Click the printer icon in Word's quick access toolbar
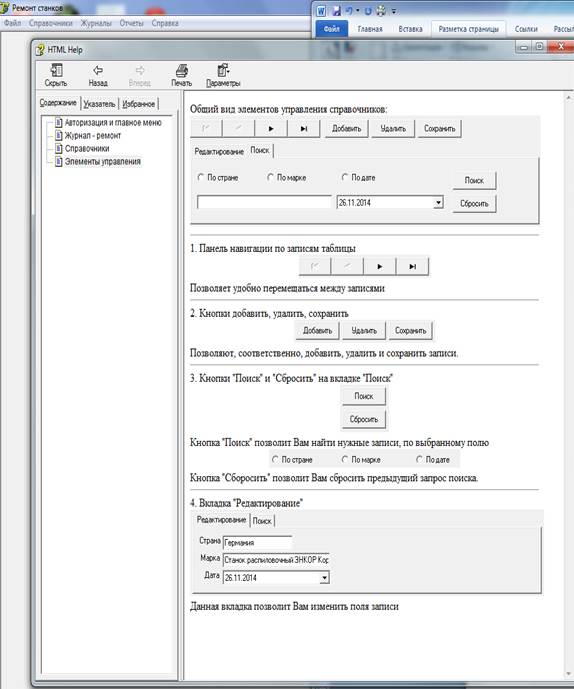This screenshot has width=574, height=689. click(x=381, y=11)
